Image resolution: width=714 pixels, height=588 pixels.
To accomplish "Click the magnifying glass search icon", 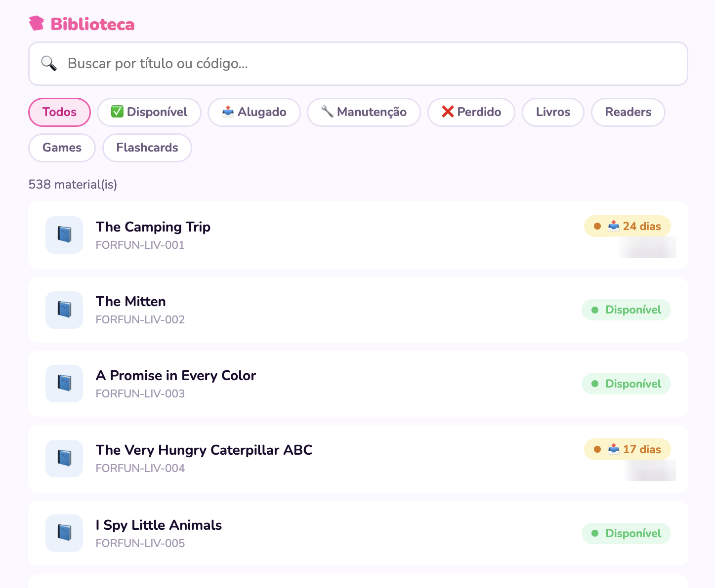I will 48,63.
